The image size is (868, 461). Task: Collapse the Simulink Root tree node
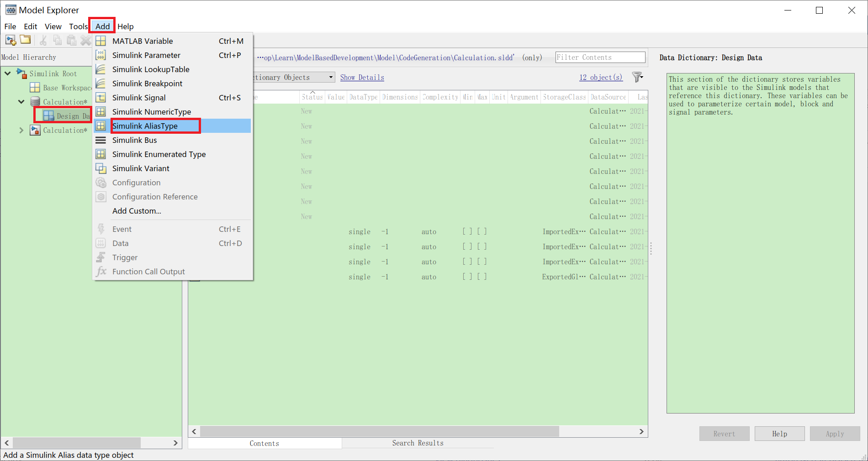[8, 73]
